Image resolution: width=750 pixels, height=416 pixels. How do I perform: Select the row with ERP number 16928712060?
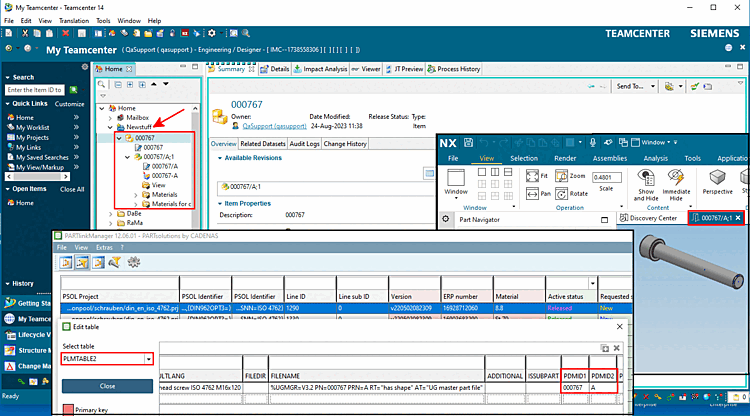(x=346, y=308)
